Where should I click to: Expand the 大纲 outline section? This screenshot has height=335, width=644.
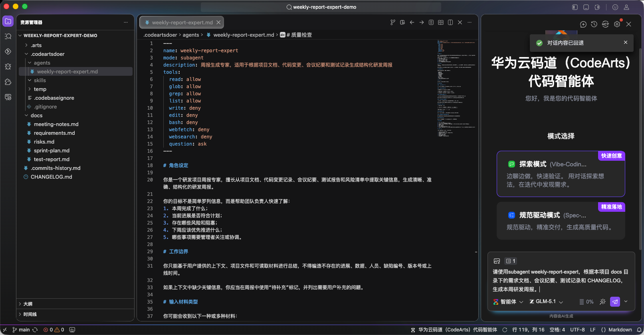75,304
